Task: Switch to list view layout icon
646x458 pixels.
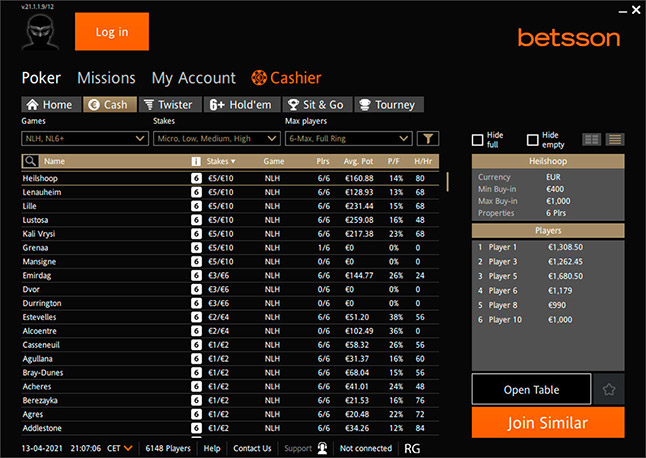Action: point(615,140)
